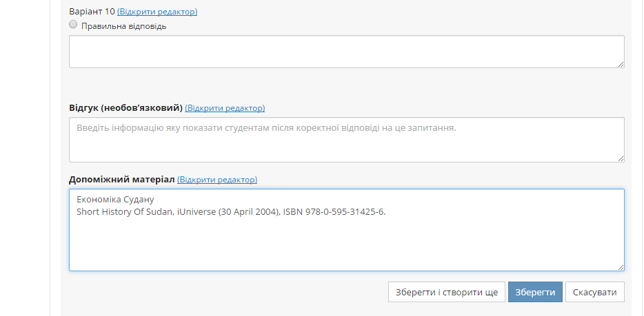The height and width of the screenshot is (316, 644).
Task: Click the "Допоміжний матеріал" heading label
Action: pyautogui.click(x=122, y=180)
